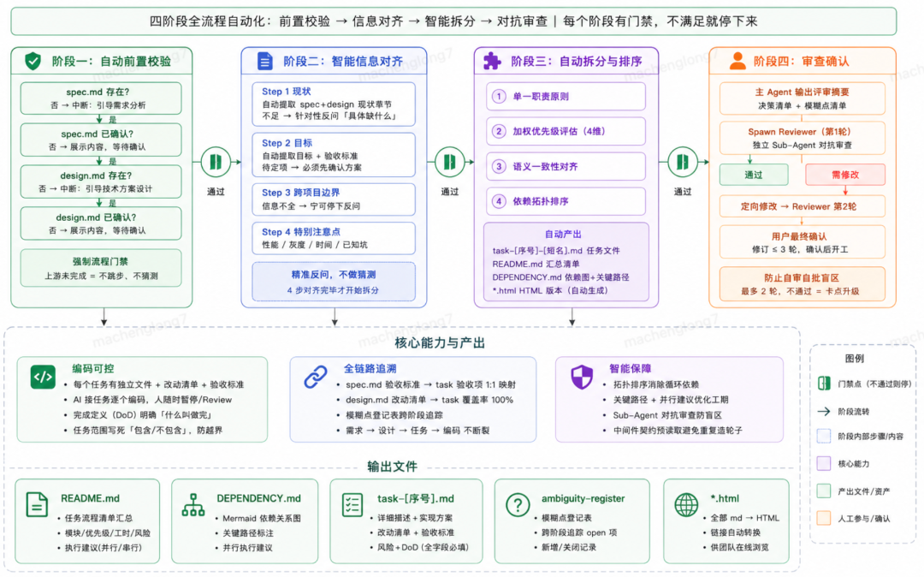Click the purple legend swatch for 核心能力
The width and height of the screenshot is (924, 577).
click(824, 463)
